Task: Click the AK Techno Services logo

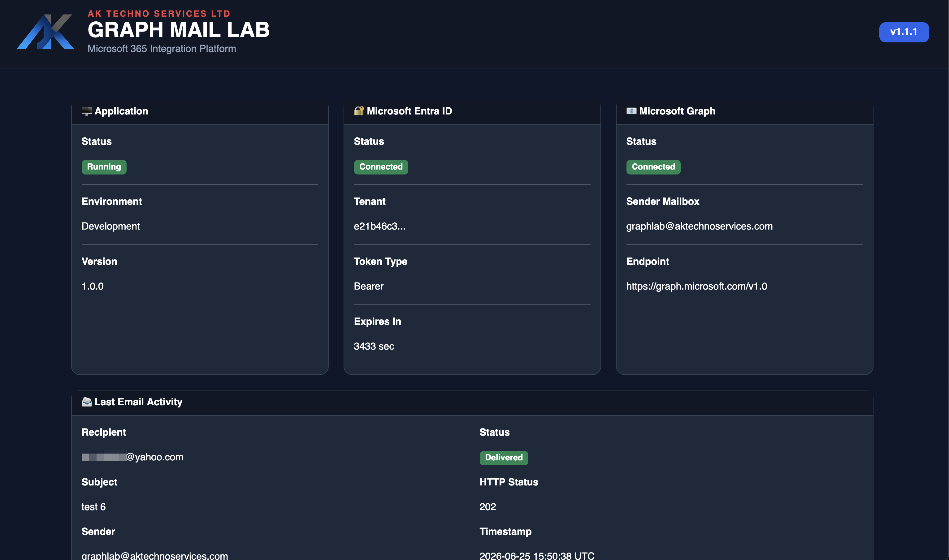Action: click(x=45, y=32)
